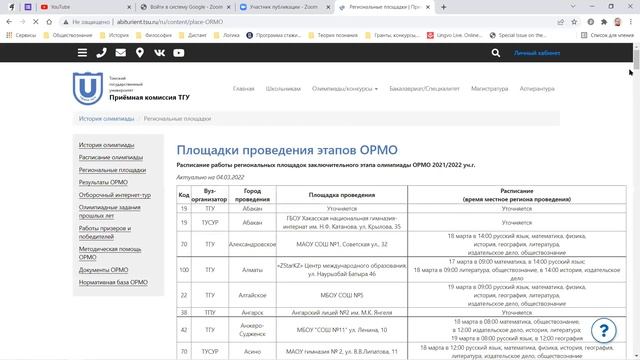This screenshot has width=640, height=360.
Task: Open the hamburger menu in the black bar
Action: click(82, 53)
